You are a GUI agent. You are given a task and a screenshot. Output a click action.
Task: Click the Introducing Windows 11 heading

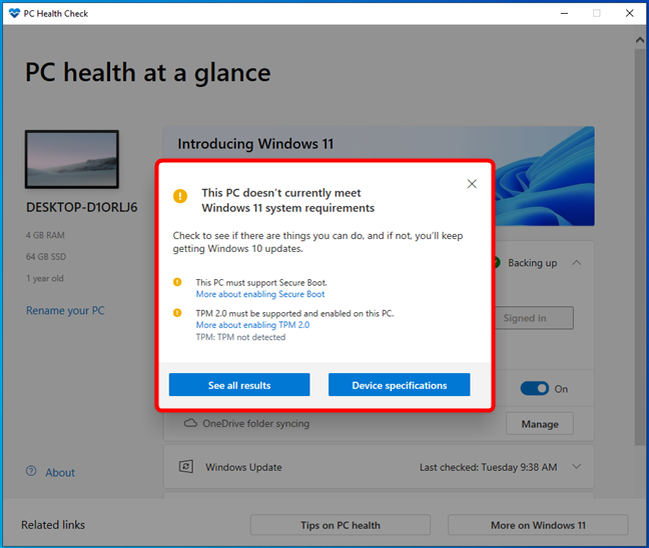(x=255, y=144)
